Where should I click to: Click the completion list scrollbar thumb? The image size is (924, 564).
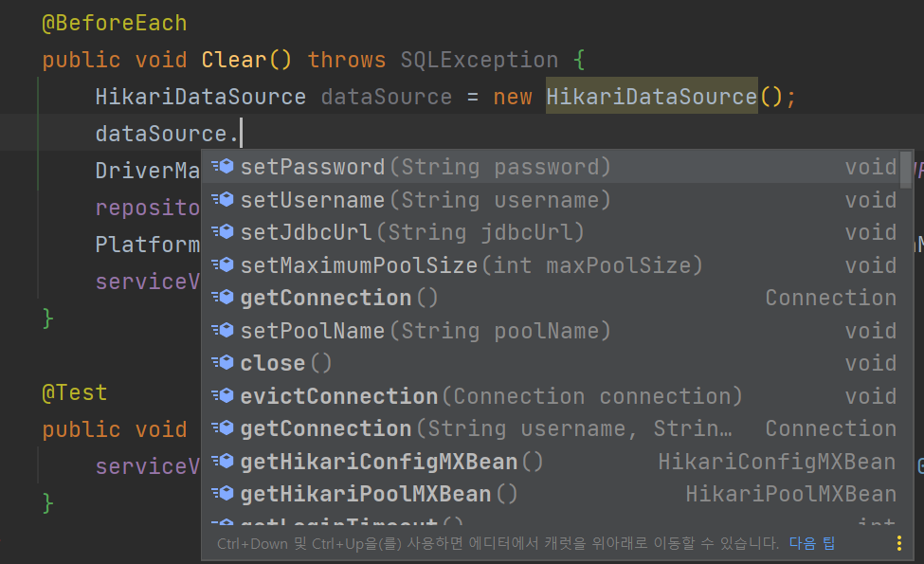pyautogui.click(x=906, y=170)
